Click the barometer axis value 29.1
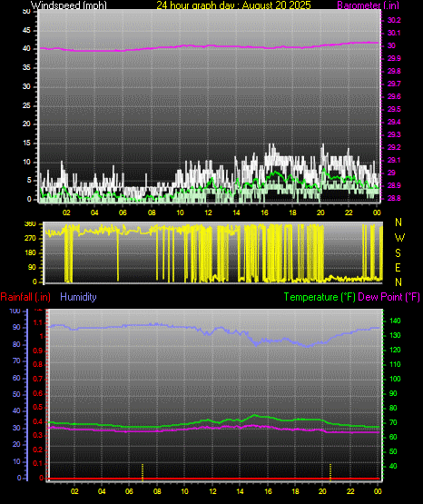The width and height of the screenshot is (423, 504). pos(394,160)
